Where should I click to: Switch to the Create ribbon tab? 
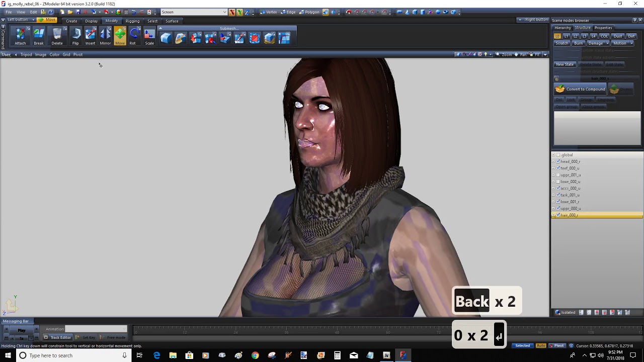(71, 21)
